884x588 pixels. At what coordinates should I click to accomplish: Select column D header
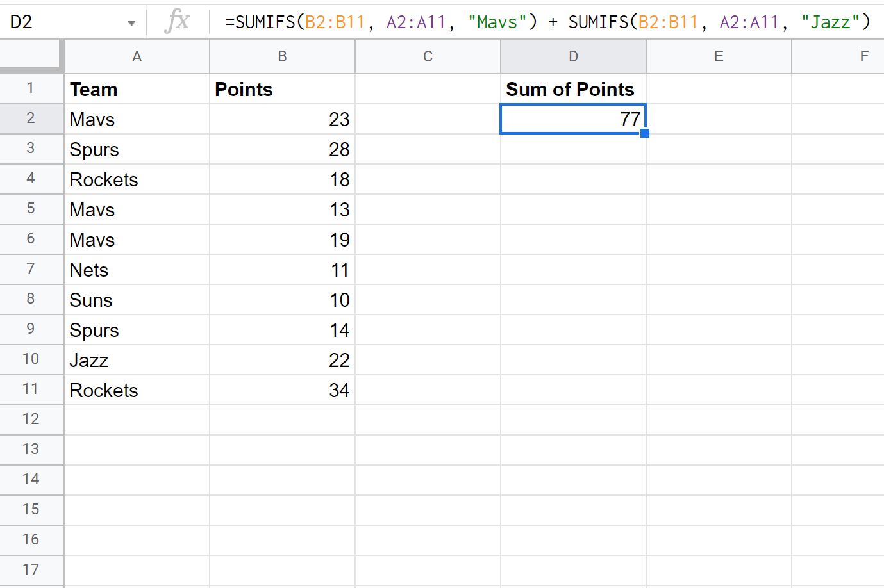click(x=573, y=57)
